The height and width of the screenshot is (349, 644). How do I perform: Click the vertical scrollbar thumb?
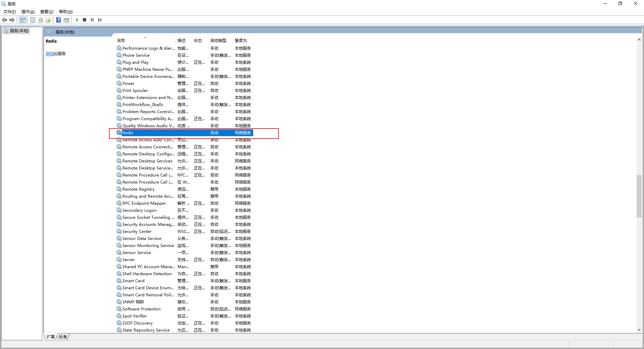(x=639, y=196)
